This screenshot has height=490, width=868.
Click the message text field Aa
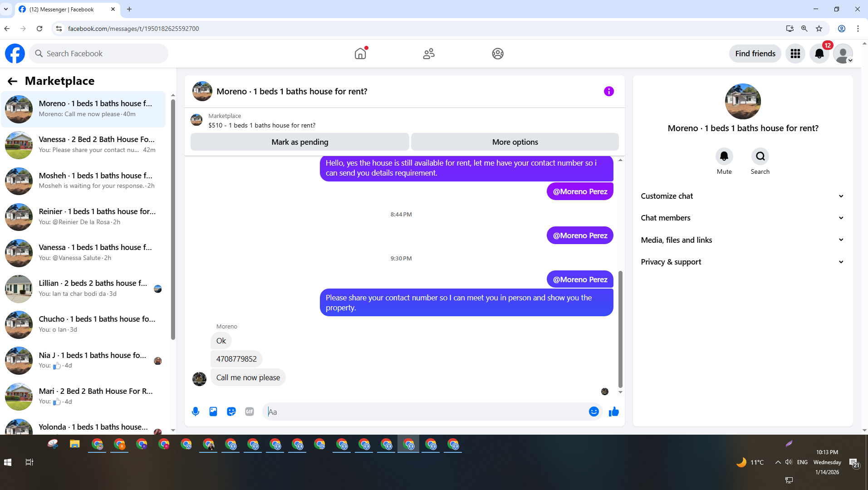(x=427, y=412)
